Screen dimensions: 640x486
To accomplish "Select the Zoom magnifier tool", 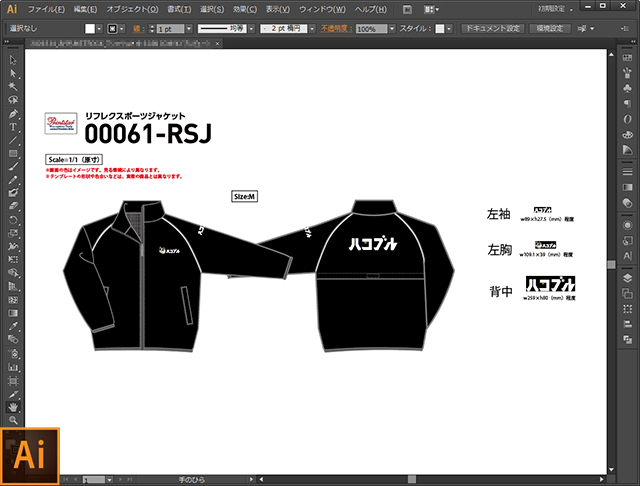I will [x=13, y=420].
